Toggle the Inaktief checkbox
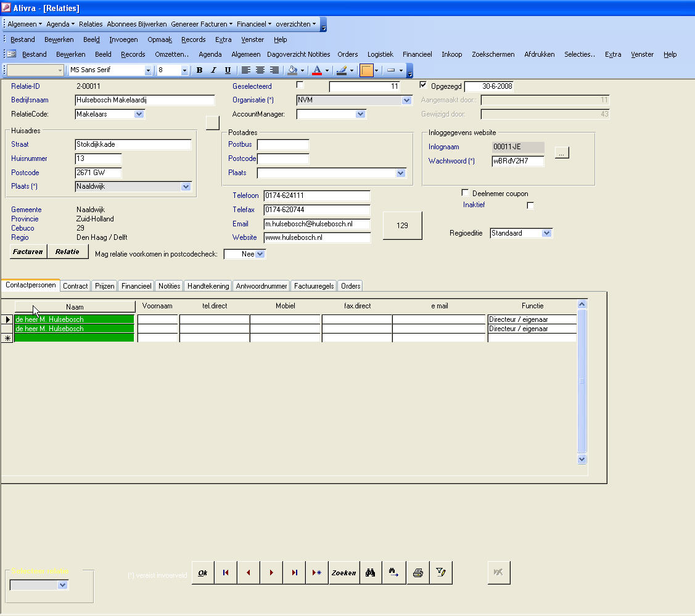The height and width of the screenshot is (616, 695). click(x=530, y=205)
